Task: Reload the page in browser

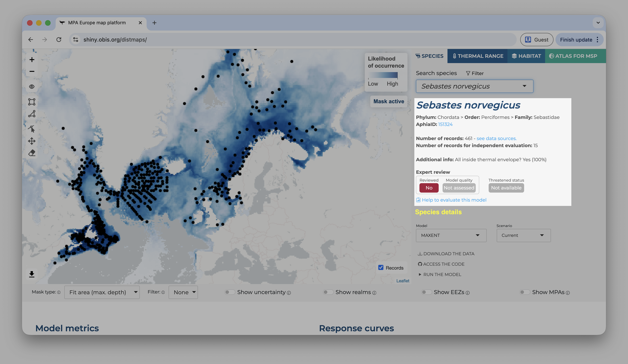Action: click(59, 40)
